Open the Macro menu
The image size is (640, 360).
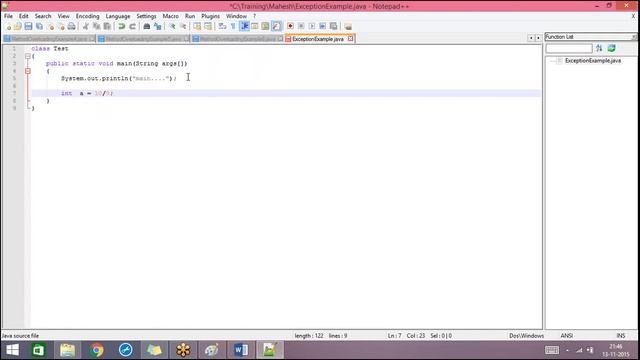pos(171,16)
